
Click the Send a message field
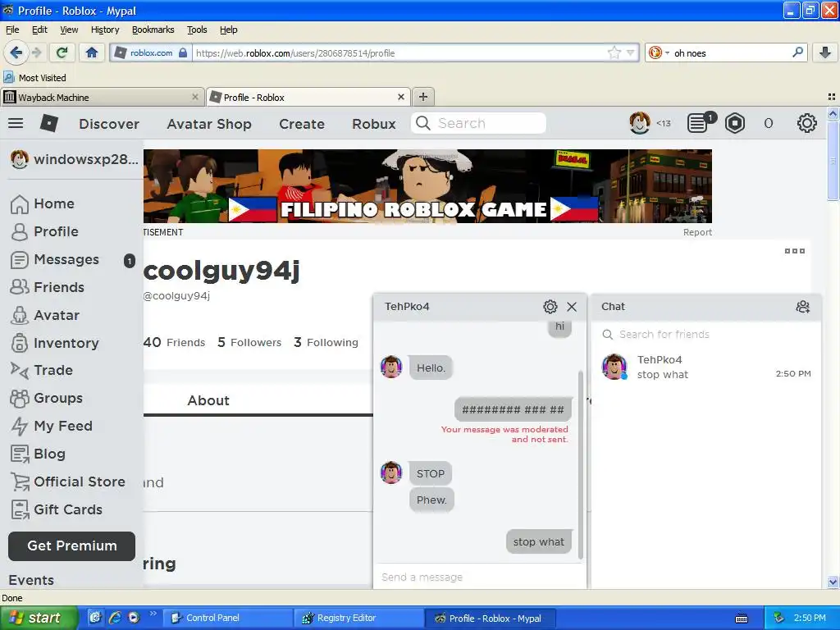pos(479,577)
